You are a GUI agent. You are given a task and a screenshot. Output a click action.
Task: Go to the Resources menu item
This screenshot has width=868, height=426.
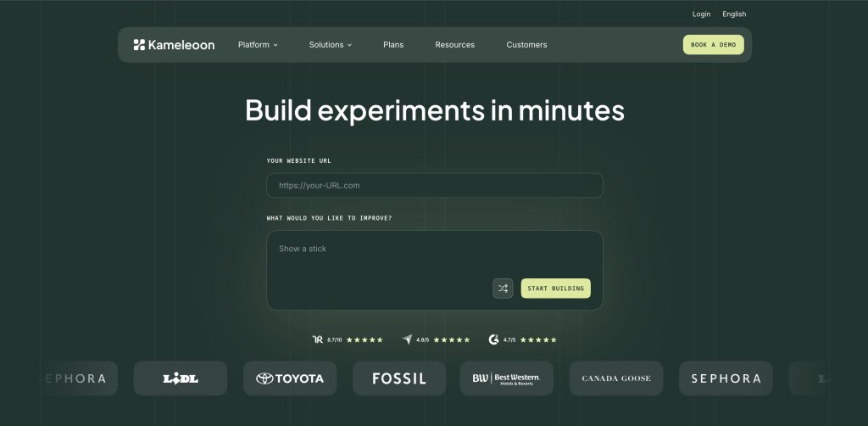point(455,45)
